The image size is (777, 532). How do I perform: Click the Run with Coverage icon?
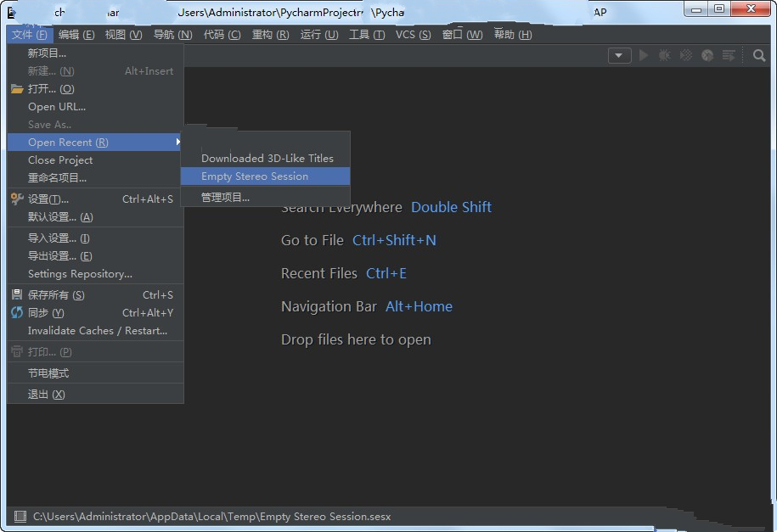coord(686,55)
